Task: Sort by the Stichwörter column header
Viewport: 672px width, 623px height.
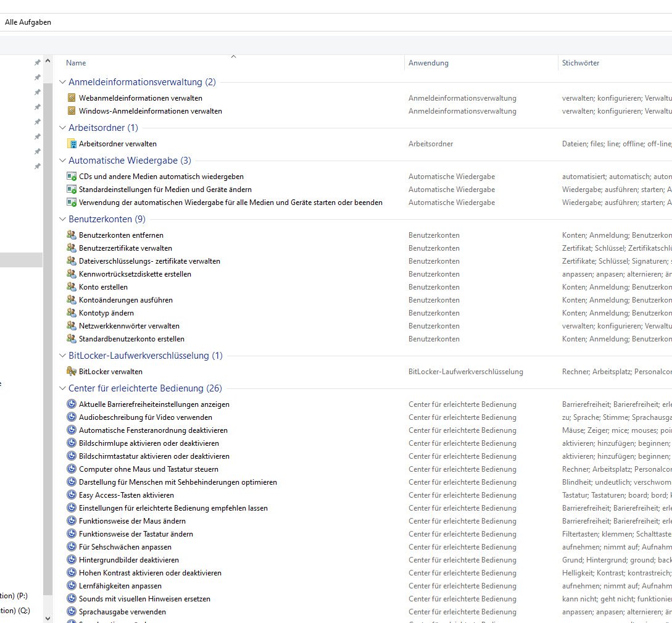Action: (580, 63)
